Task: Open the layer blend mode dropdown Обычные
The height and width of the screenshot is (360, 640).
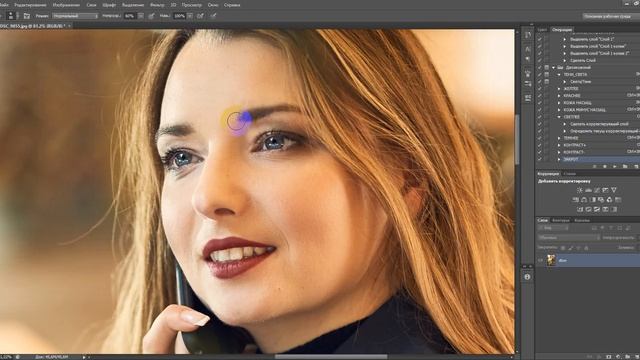Action: tap(569, 238)
